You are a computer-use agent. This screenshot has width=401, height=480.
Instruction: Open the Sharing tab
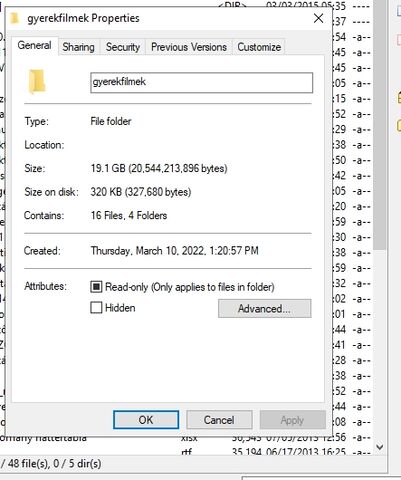[79, 47]
